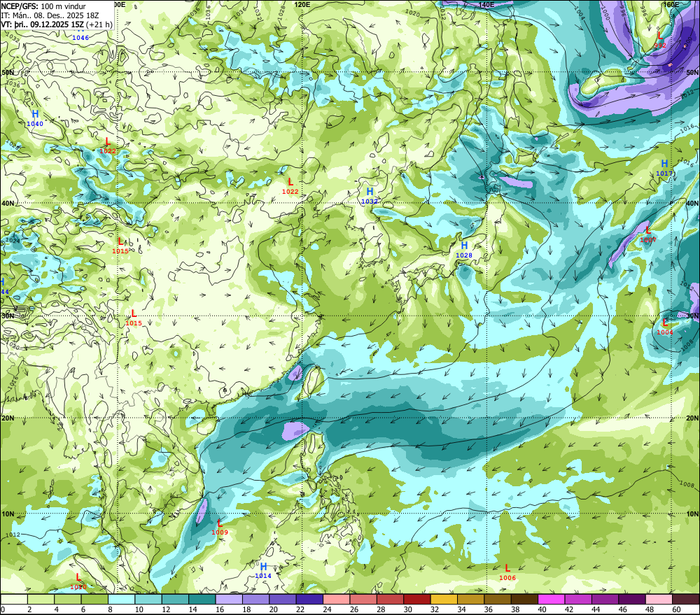This screenshot has height=615, width=700.
Task: Click the L 1006 low pressure marker
Action: 507,572
